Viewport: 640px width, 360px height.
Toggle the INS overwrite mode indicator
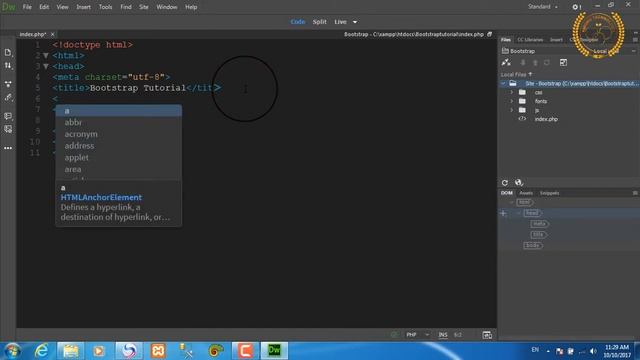tap(443, 335)
